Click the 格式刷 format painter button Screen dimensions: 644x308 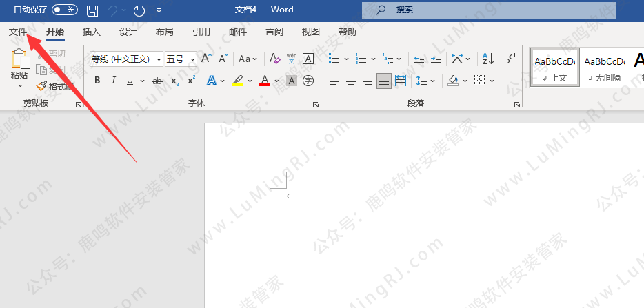coord(54,86)
